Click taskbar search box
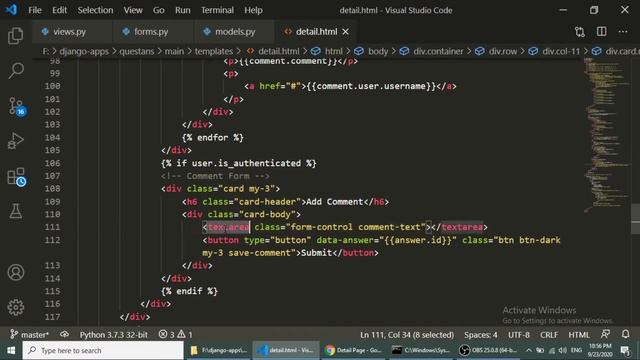 (x=103, y=351)
